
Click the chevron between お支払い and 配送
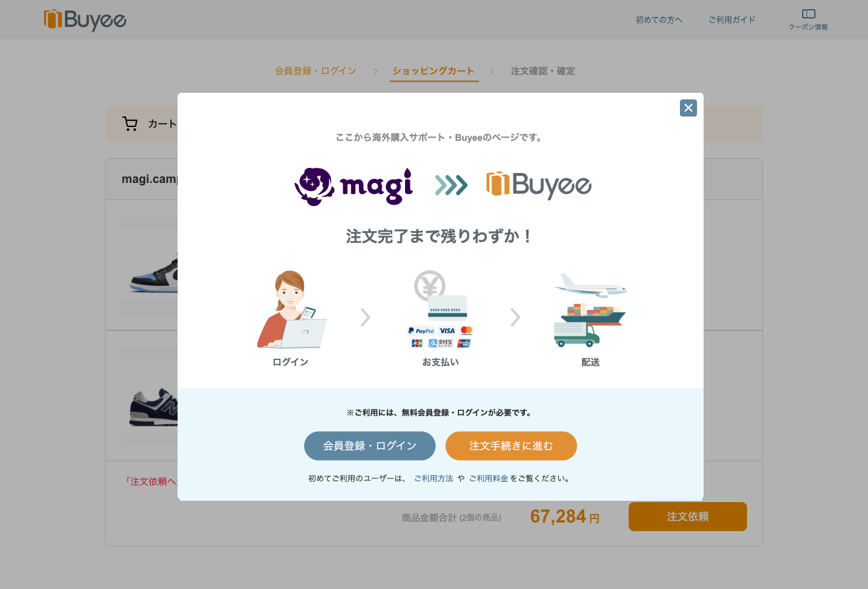pyautogui.click(x=516, y=317)
